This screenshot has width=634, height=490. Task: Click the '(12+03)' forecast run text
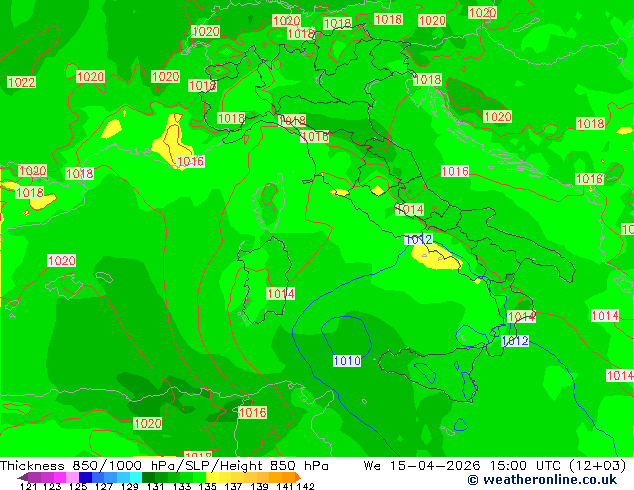(598, 466)
